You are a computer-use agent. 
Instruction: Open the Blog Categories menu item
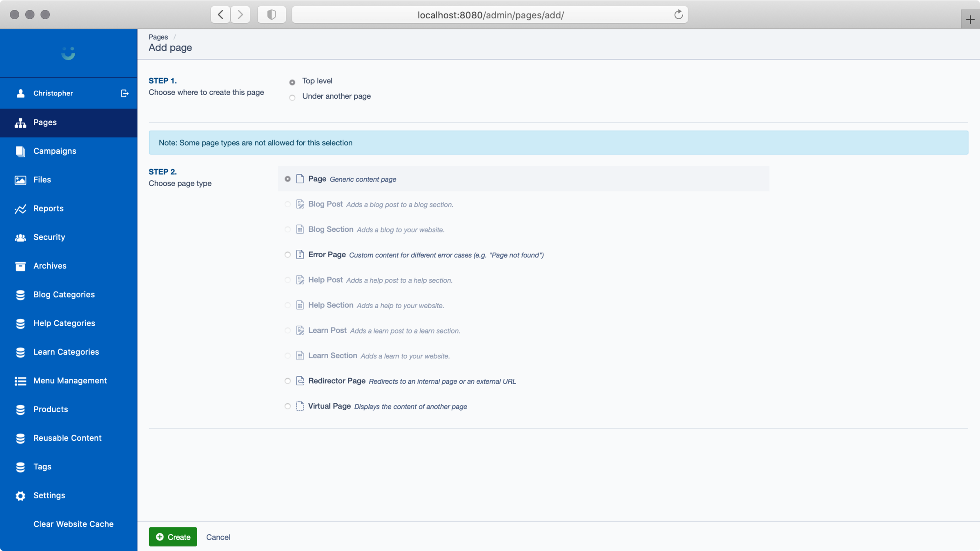(x=64, y=295)
